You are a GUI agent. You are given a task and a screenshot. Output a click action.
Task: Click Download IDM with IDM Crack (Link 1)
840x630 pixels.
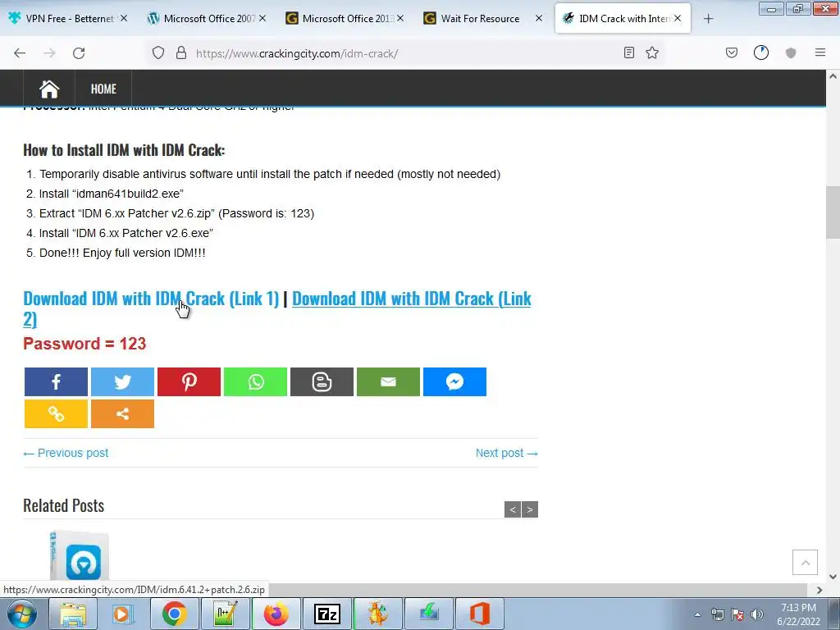tap(151, 299)
